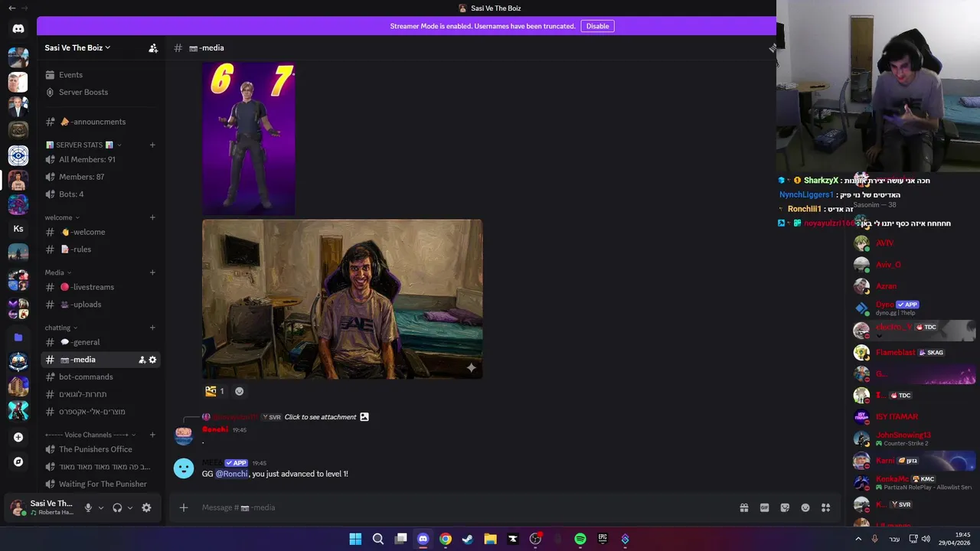Screen dimensions: 980x551
Task: Add channel to SERVER STATS category
Action: [152, 145]
